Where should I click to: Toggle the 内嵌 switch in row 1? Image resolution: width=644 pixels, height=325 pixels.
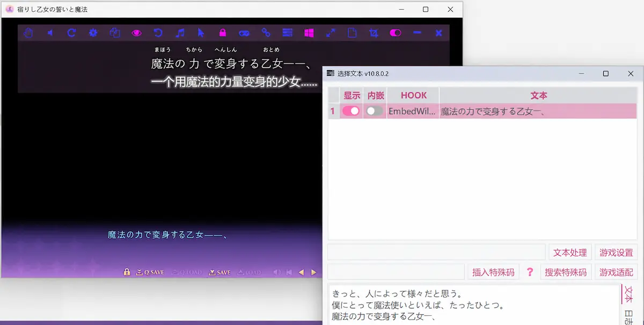click(375, 111)
